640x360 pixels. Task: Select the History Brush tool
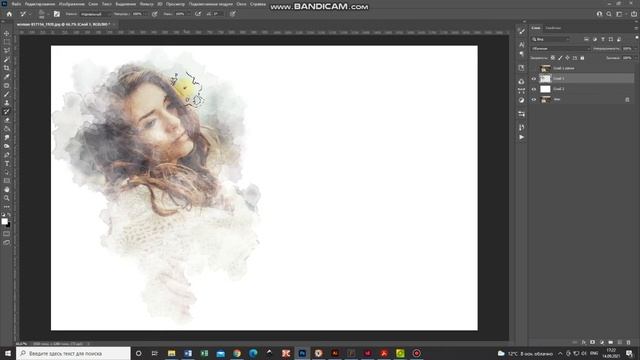pos(7,111)
